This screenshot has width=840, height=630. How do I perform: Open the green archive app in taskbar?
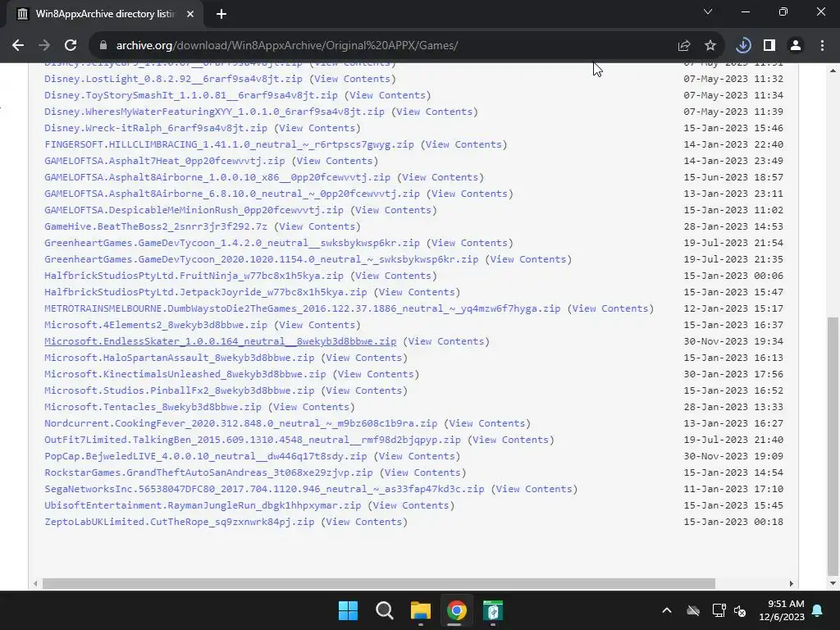point(493,610)
